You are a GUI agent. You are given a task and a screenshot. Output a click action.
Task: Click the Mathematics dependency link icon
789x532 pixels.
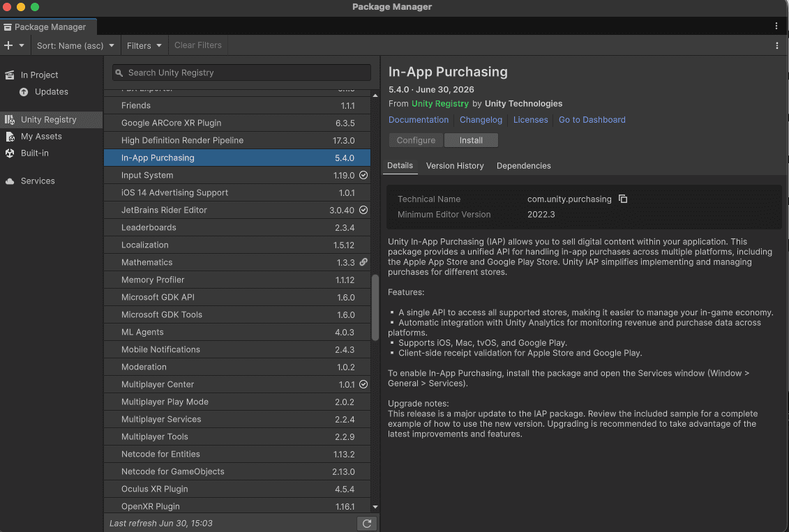[363, 262]
